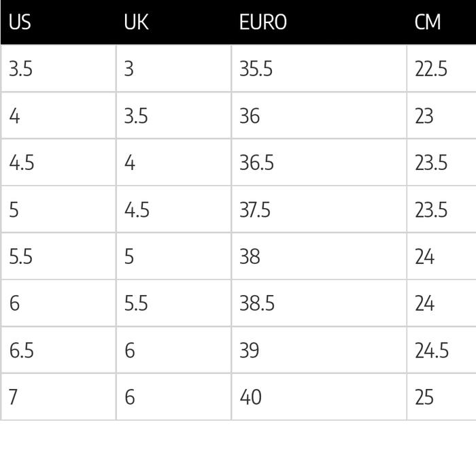The width and height of the screenshot is (476, 476).
Task: Click the EURO 38.5 cell
Action: (257, 303)
